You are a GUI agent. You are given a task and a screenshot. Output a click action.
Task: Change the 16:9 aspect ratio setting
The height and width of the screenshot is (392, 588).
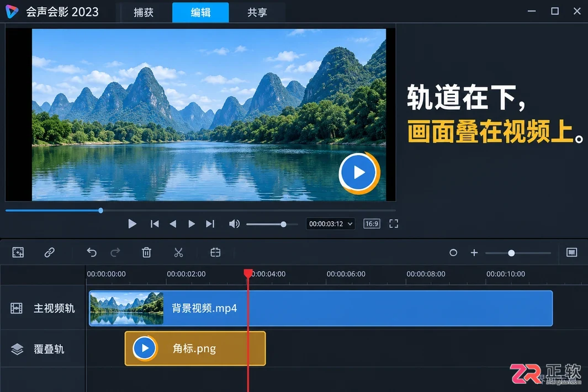pyautogui.click(x=372, y=224)
